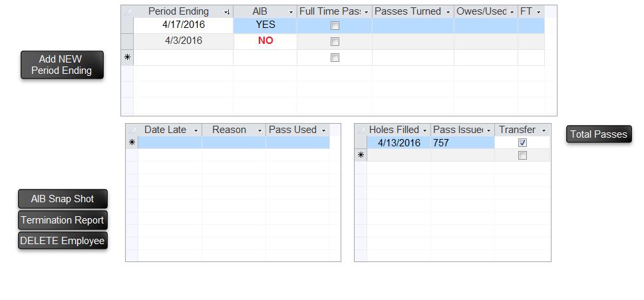Image resolution: width=644 pixels, height=300 pixels.
Task: Open the Termination Report
Action: [63, 220]
